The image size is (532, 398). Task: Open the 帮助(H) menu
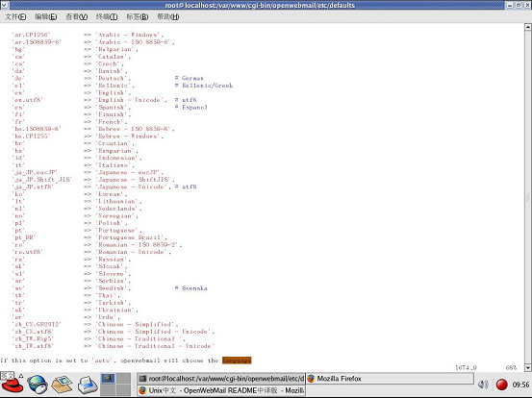168,16
